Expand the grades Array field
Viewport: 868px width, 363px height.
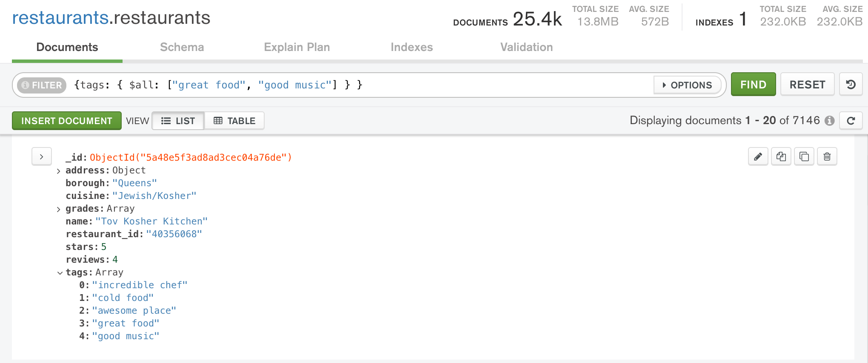pos(58,210)
